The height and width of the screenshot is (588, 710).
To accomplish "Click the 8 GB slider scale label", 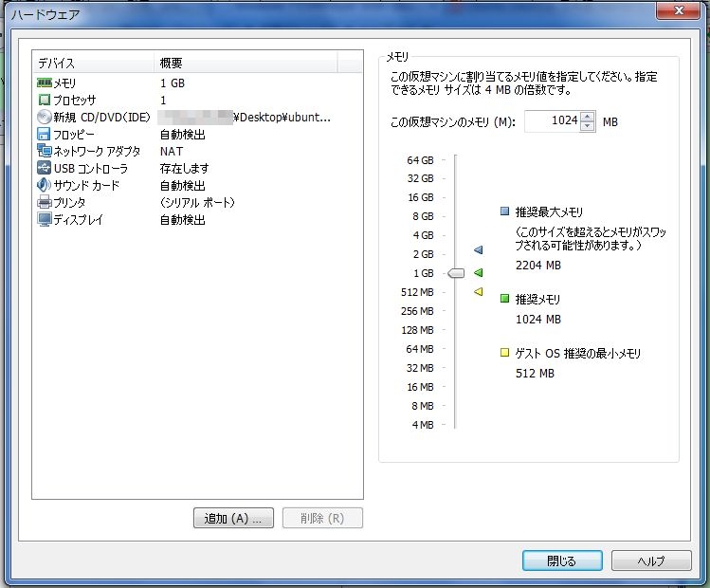I will click(x=423, y=216).
